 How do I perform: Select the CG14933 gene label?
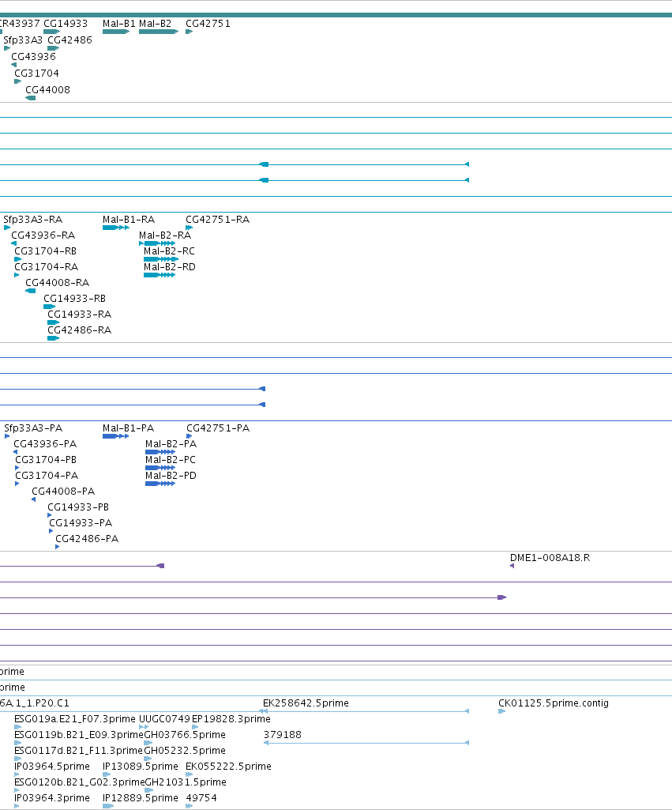coord(66,24)
